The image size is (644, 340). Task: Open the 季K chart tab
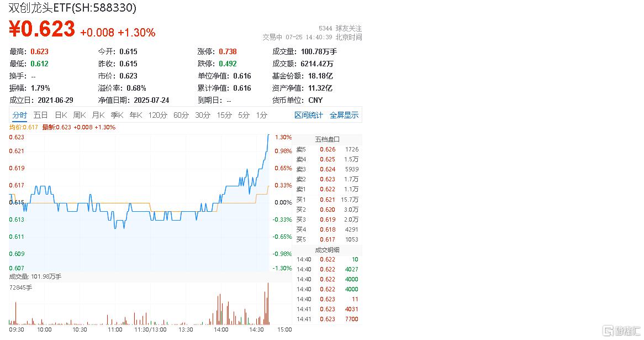[x=117, y=115]
